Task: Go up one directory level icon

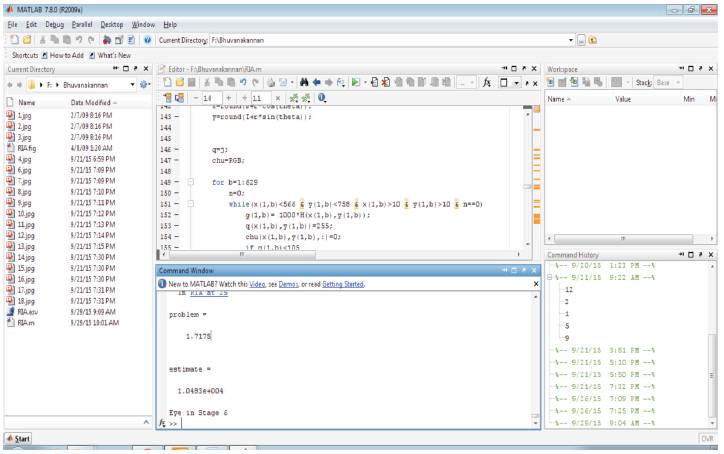Action: (593, 40)
